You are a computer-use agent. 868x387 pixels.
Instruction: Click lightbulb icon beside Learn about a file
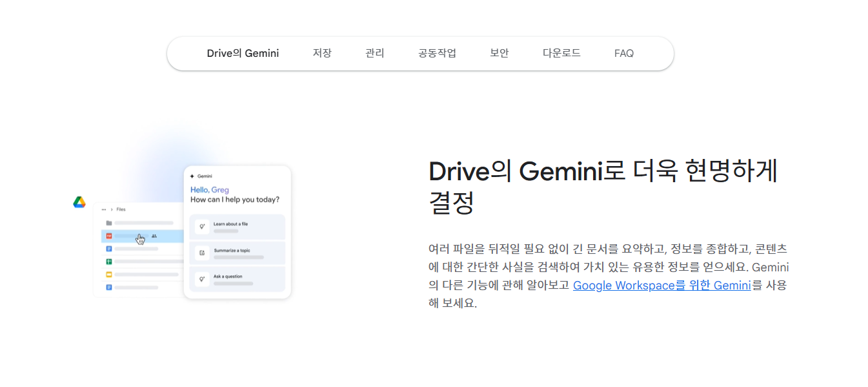click(x=202, y=227)
